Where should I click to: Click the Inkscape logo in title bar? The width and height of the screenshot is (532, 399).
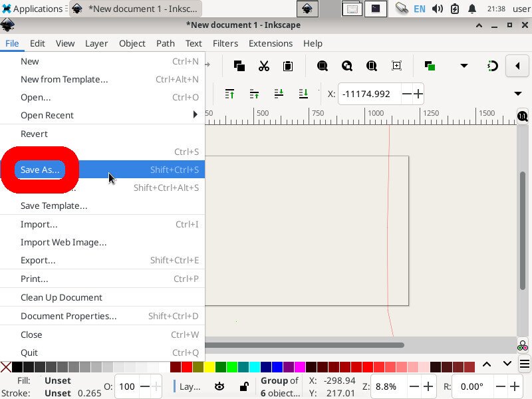[x=7, y=25]
